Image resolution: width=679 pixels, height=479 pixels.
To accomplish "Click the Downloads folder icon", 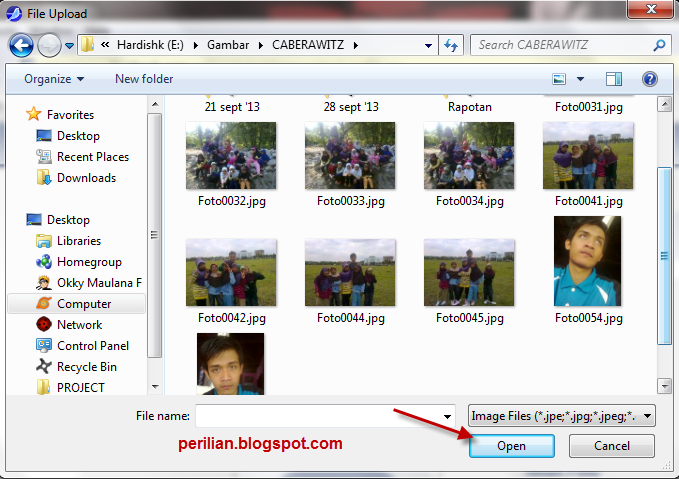I will tap(44, 178).
